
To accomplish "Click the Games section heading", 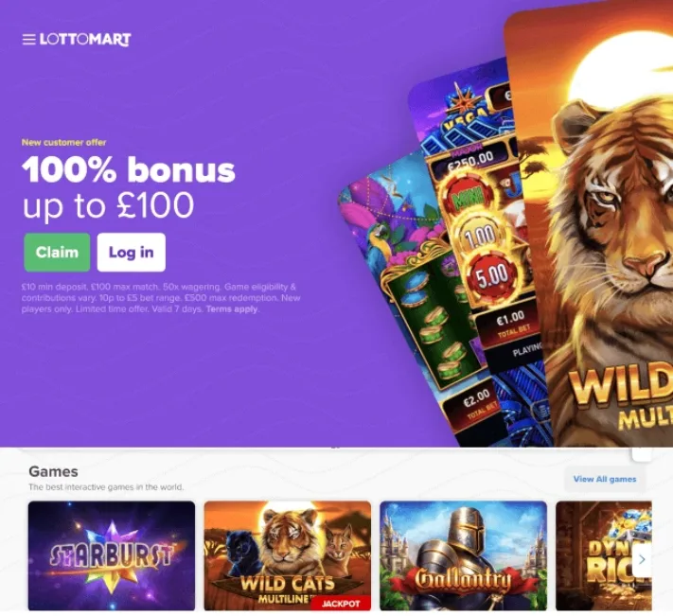I will click(53, 471).
